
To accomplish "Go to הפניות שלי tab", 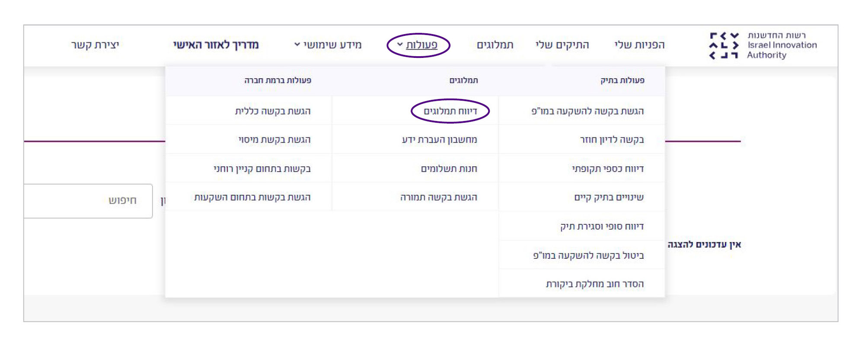I will [x=639, y=45].
